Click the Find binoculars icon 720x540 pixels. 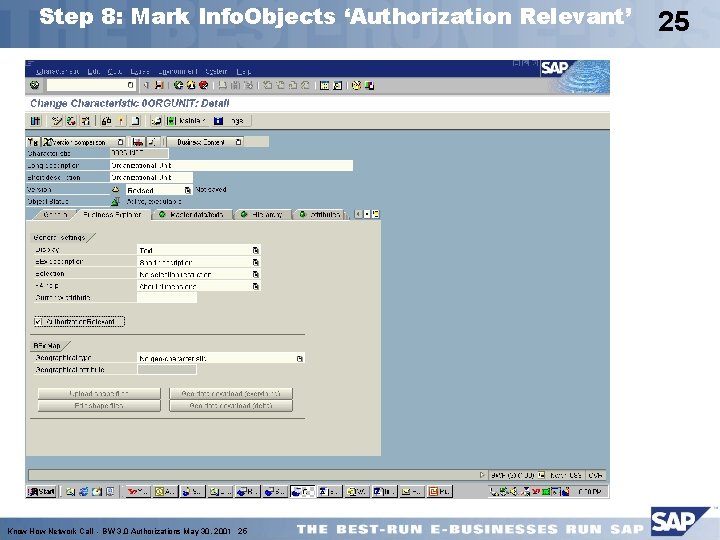pos(235,85)
